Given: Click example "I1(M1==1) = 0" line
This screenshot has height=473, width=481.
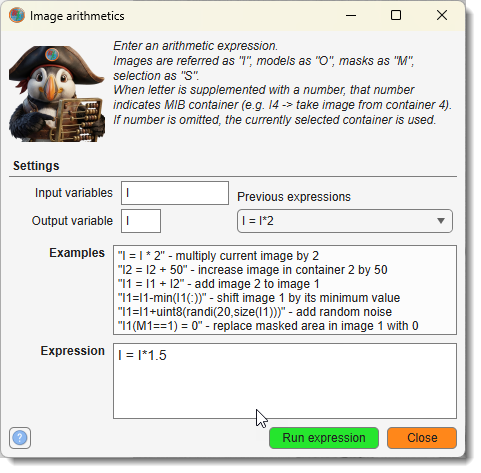Looking at the screenshot, I should [268, 326].
